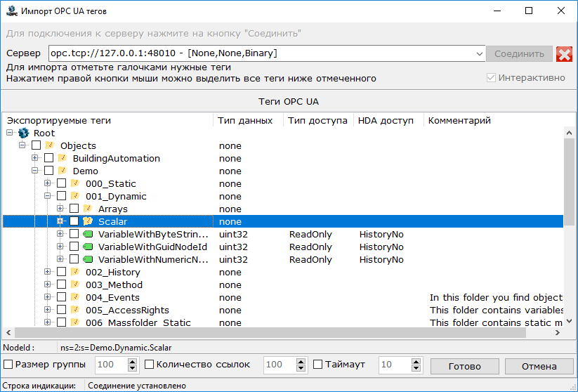Click the 006_Massfolder_Static folder icon
The width and height of the screenshot is (578, 392).
(x=75, y=322)
